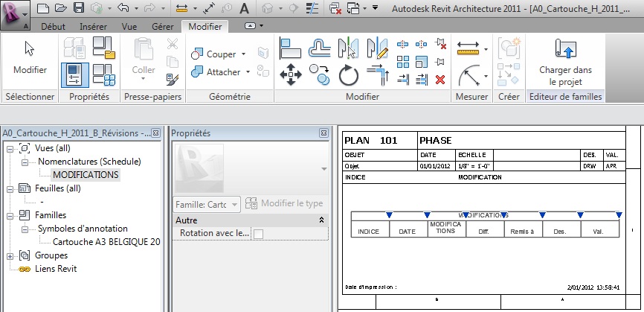
Task: Toggle Rotation avec le composant checkbox
Action: (x=258, y=234)
